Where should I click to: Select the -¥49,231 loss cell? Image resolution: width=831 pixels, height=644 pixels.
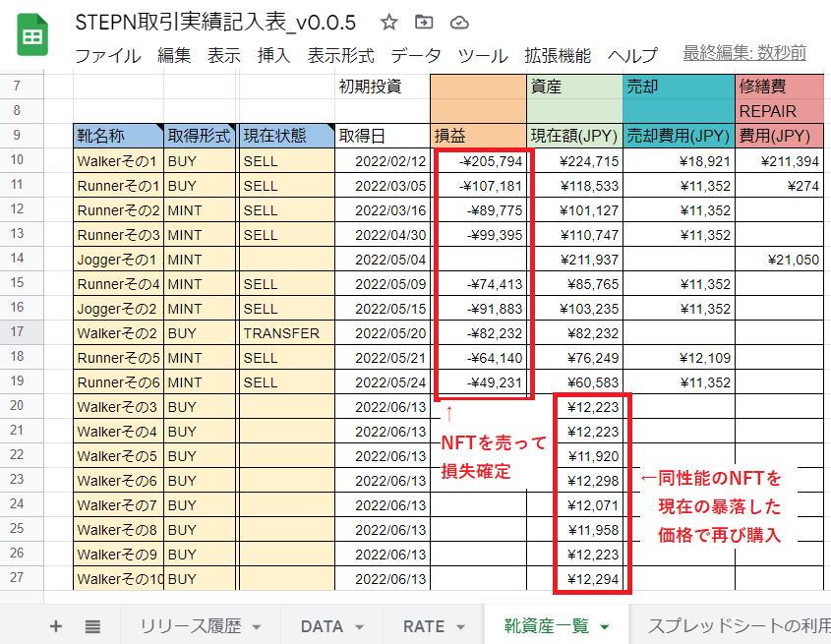(479, 382)
